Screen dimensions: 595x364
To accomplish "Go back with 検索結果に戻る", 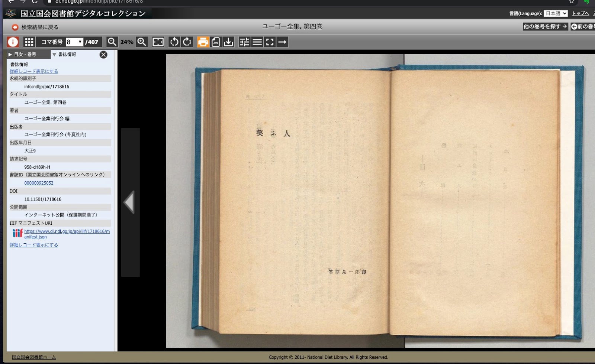I will [40, 27].
